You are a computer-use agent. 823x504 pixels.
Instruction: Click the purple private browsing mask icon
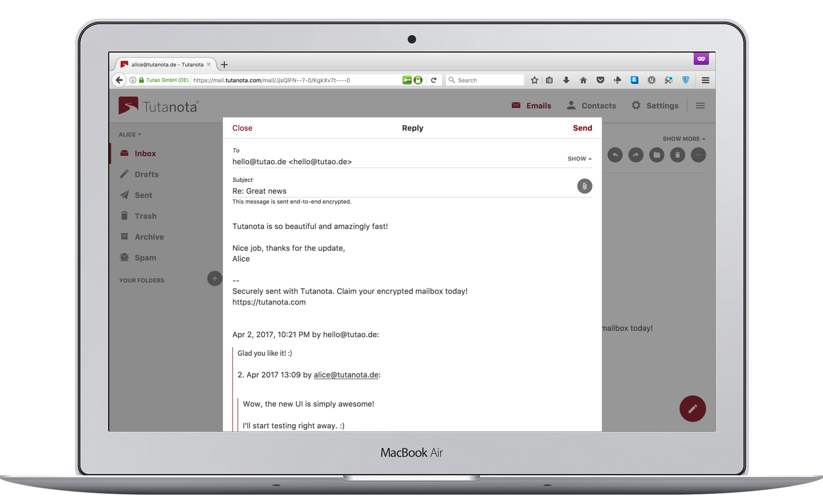point(701,58)
